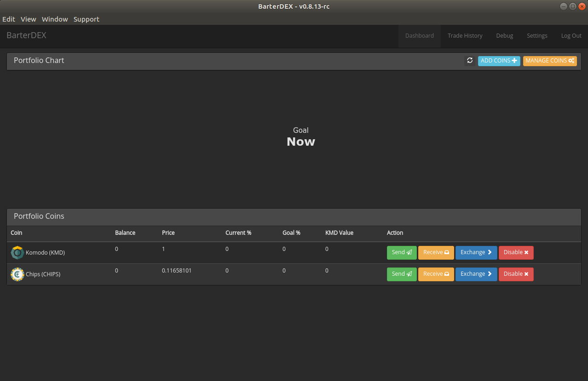Click the Balance column header
The width and height of the screenshot is (588, 381).
pyautogui.click(x=125, y=233)
